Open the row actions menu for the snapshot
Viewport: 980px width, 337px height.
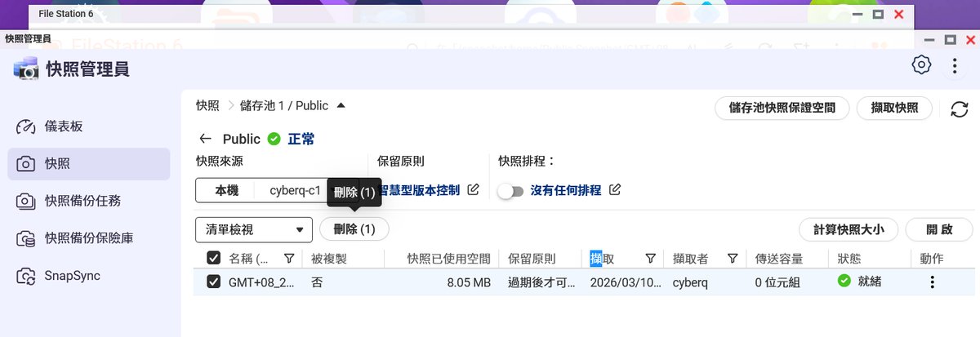point(932,282)
